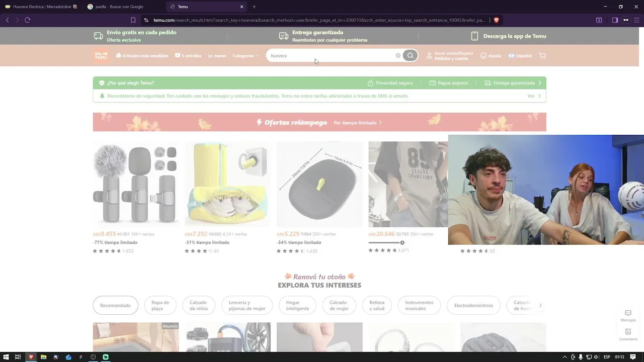Click Brave Shields lion icon
Image resolution: width=644 pixels, height=362 pixels.
click(496, 20)
